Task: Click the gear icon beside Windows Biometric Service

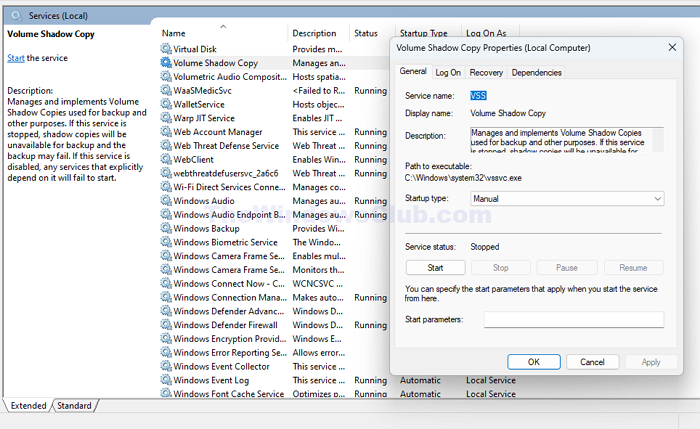Action: (x=166, y=242)
